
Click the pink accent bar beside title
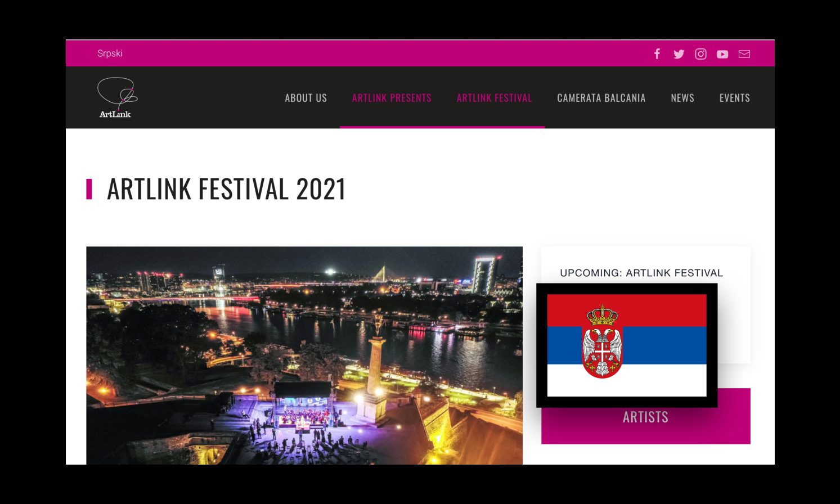pos(89,189)
